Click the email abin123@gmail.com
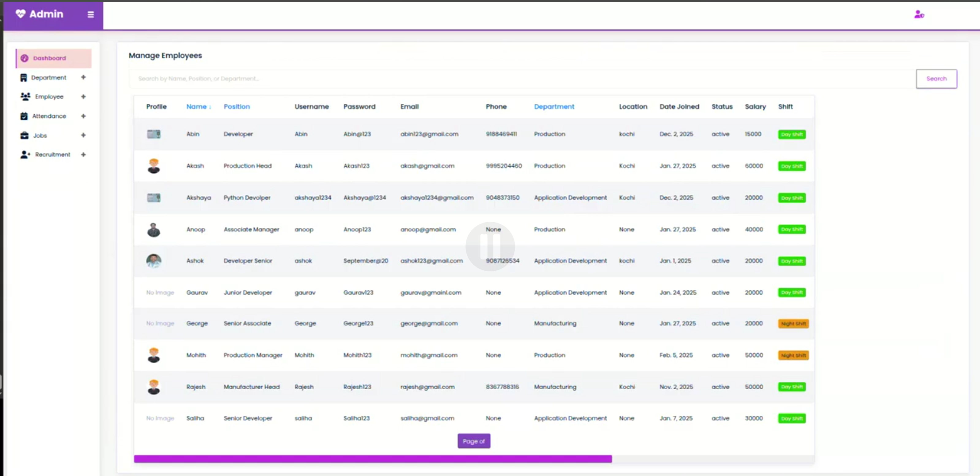This screenshot has height=476, width=980. click(x=429, y=134)
